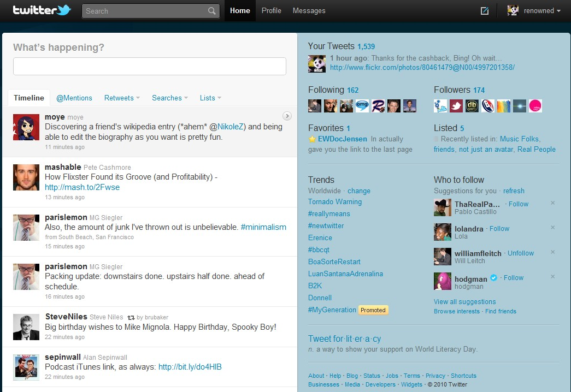The image size is (571, 392).
Task: Open the flickr.com photo link
Action: (422, 67)
